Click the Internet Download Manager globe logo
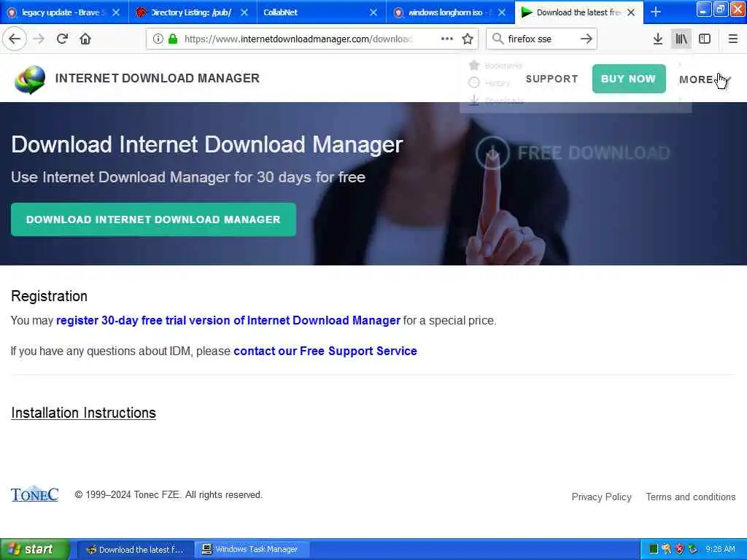Image resolution: width=747 pixels, height=560 pixels. tap(30, 79)
